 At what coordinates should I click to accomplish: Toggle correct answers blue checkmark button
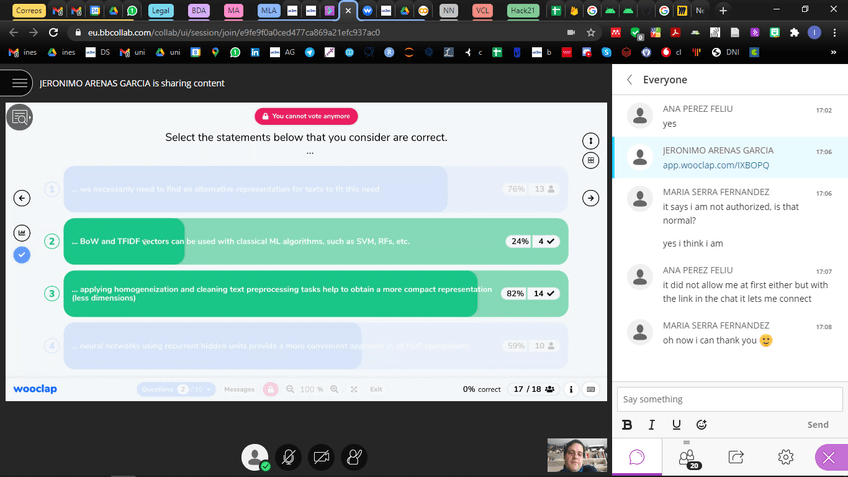pyautogui.click(x=22, y=255)
